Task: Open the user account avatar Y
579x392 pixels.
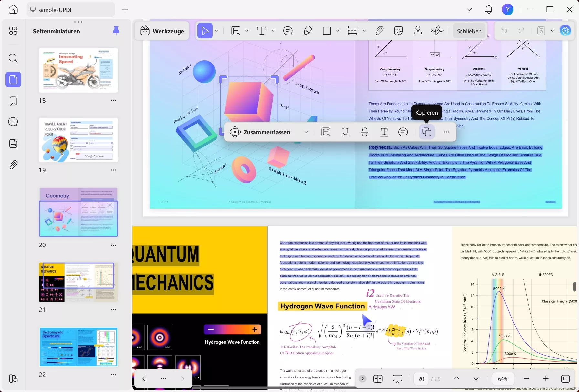Action: click(x=508, y=10)
